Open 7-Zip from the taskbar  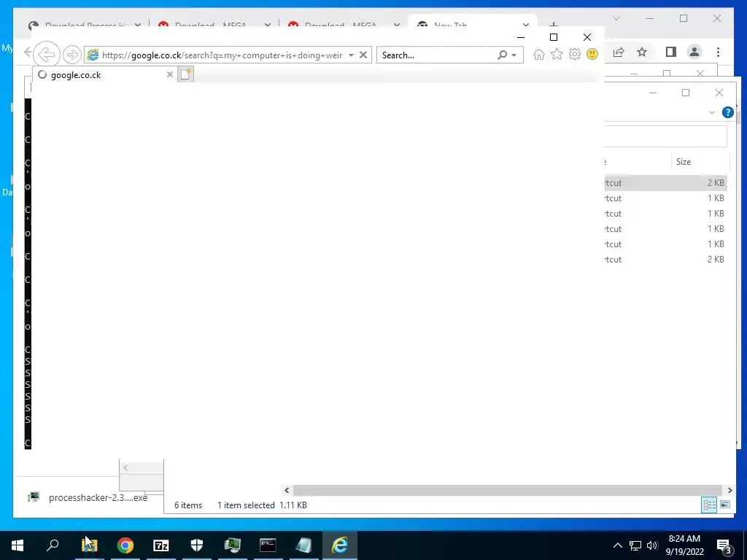[161, 545]
